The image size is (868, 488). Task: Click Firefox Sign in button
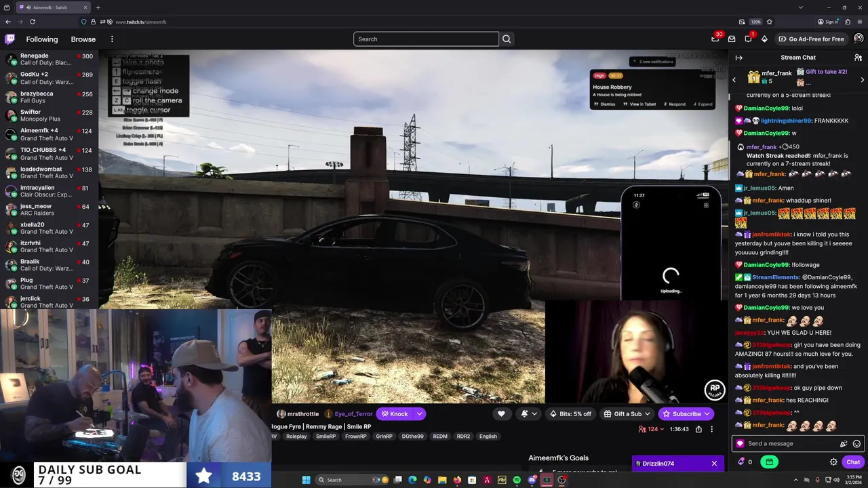click(828, 22)
